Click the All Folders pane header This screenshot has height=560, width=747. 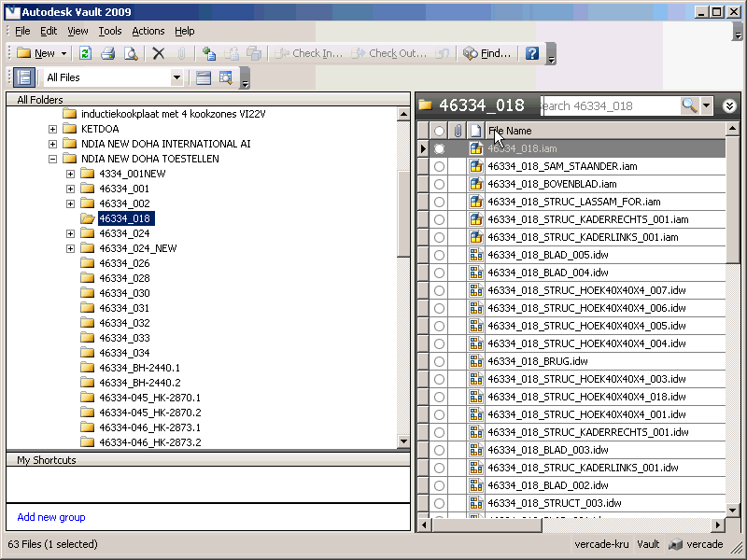coord(208,100)
